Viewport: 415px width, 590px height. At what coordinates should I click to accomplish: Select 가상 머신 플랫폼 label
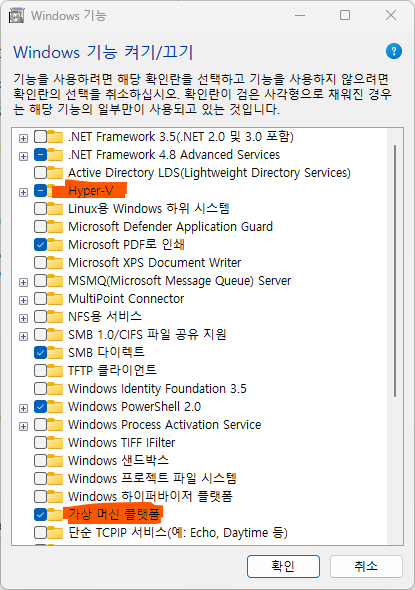(114, 514)
